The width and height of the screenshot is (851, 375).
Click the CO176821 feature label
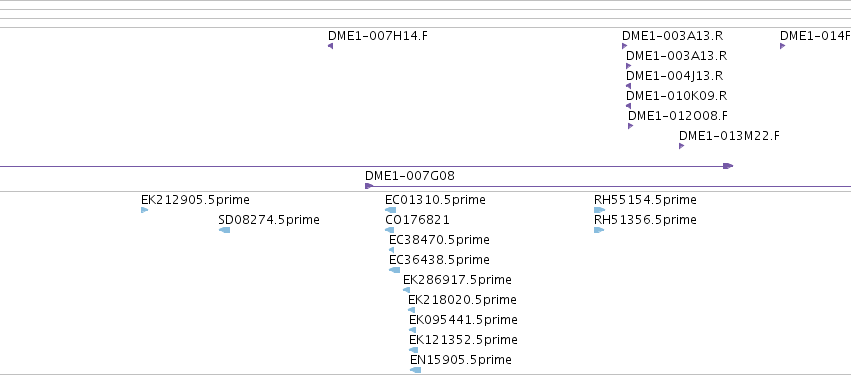pyautogui.click(x=417, y=220)
